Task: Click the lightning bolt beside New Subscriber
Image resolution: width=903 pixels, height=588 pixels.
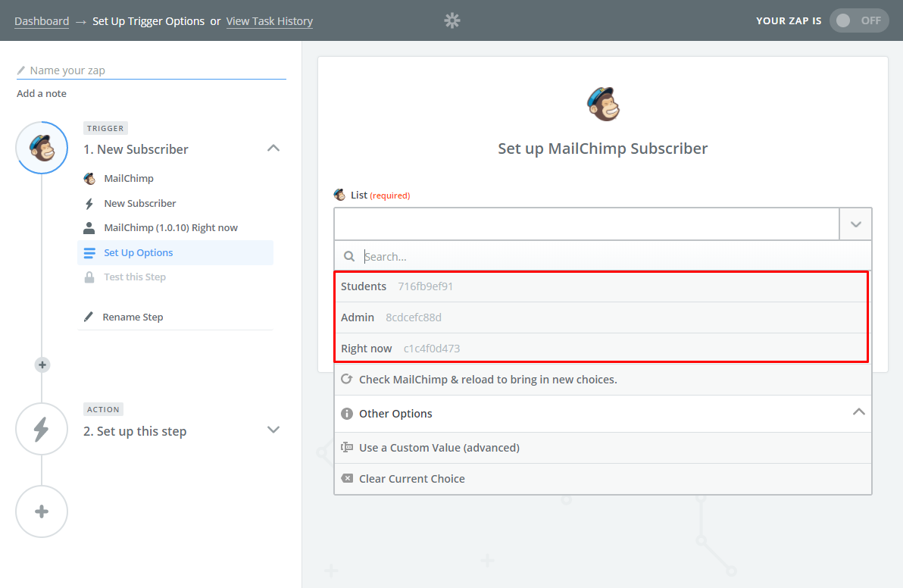Action: tap(89, 204)
